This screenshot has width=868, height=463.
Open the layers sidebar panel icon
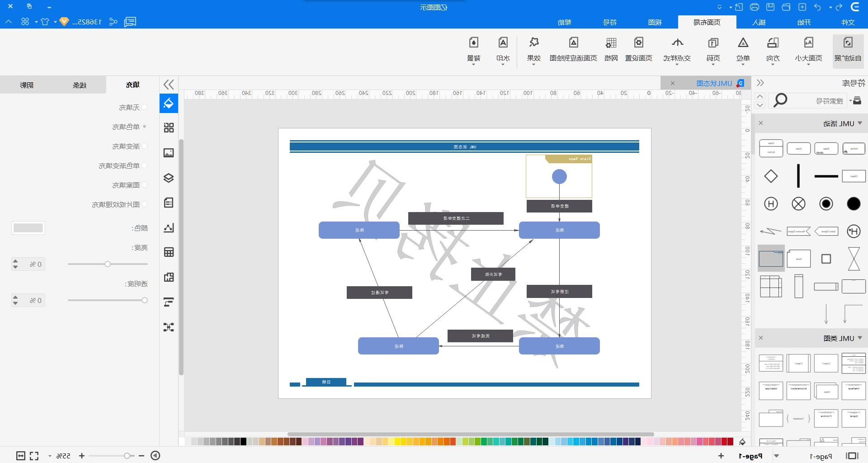coord(169,178)
